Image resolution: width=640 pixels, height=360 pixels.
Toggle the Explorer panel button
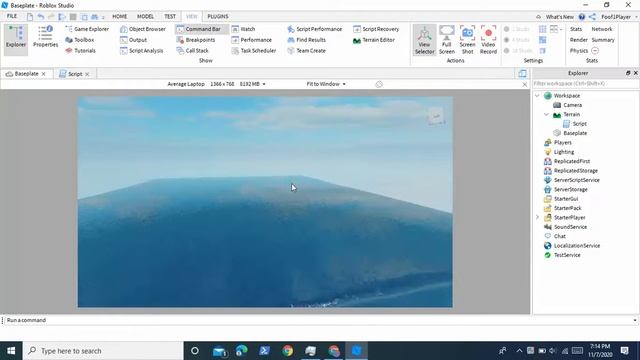tap(16, 39)
